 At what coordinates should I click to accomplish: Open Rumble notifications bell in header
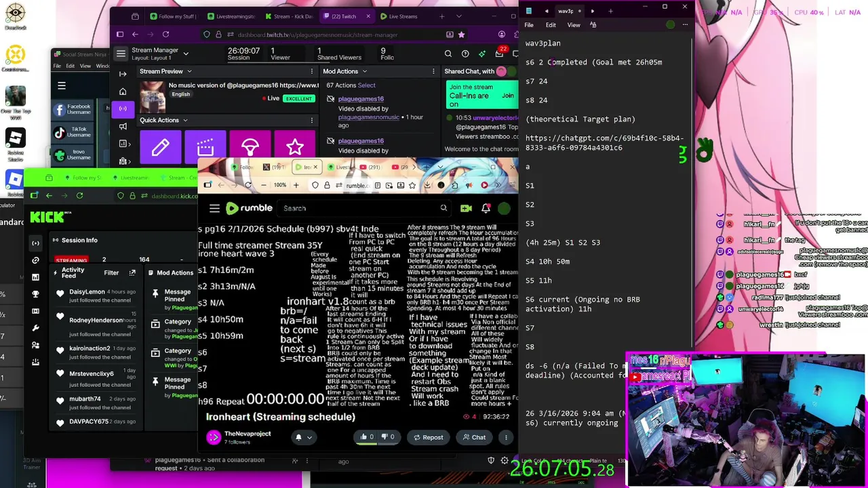486,208
